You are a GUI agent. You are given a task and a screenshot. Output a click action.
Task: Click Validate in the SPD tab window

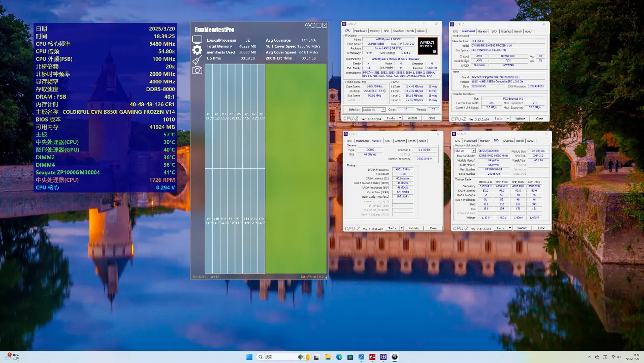pyautogui.click(x=522, y=228)
